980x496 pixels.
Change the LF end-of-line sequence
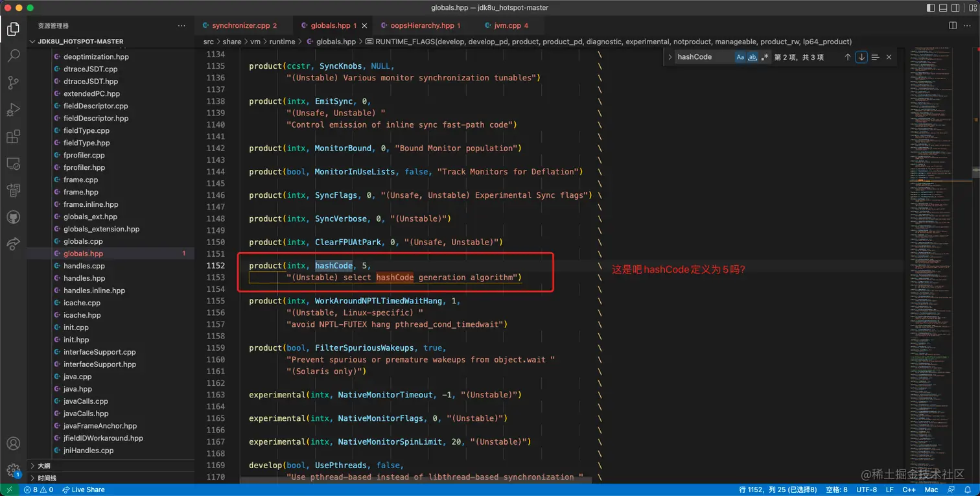click(x=890, y=490)
